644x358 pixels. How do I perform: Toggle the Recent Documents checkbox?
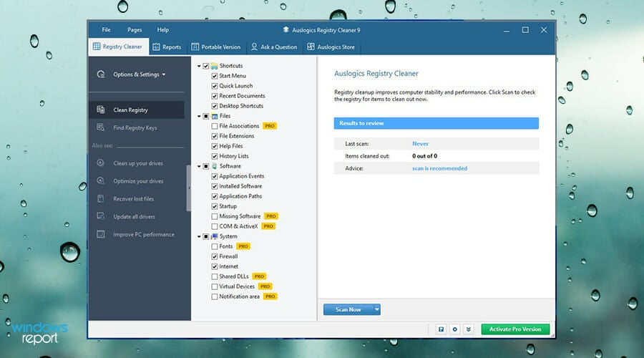[x=215, y=96]
